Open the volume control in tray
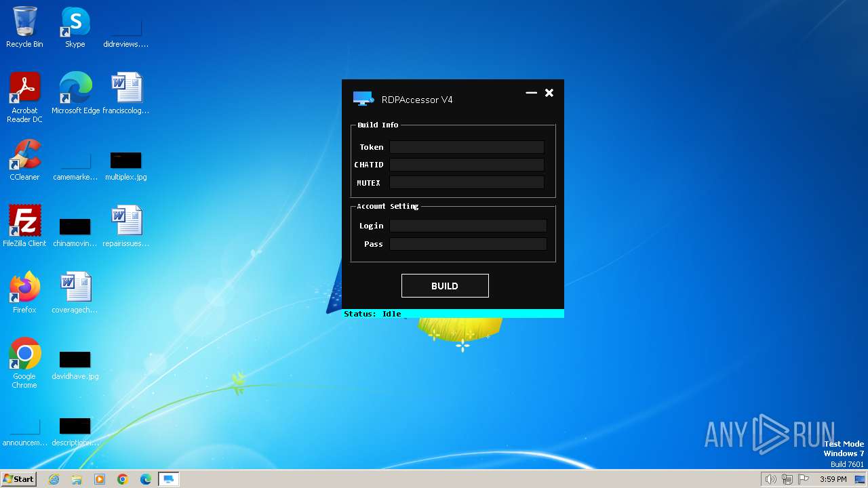Viewport: 868px width, 488px height. pyautogui.click(x=770, y=479)
